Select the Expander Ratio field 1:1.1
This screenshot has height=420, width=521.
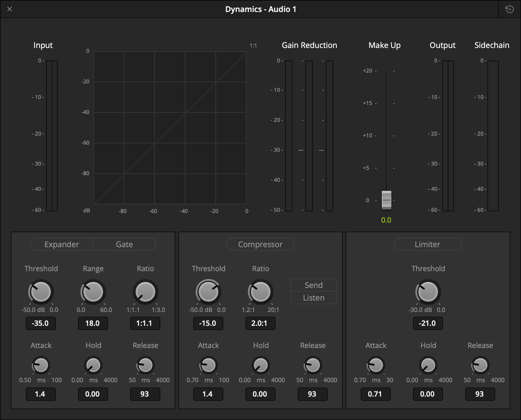pos(145,323)
